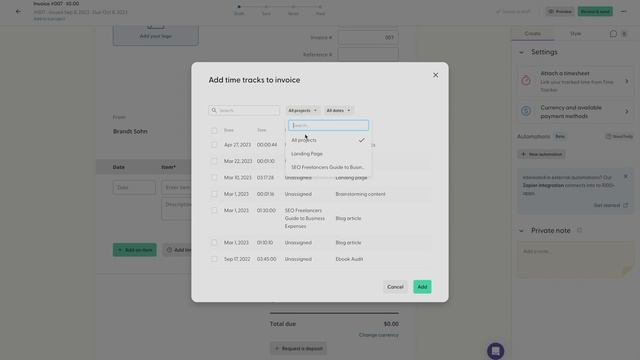Screen dimensions: 640x360
Task: Click the Preview button in header
Action: pyautogui.click(x=560, y=11)
